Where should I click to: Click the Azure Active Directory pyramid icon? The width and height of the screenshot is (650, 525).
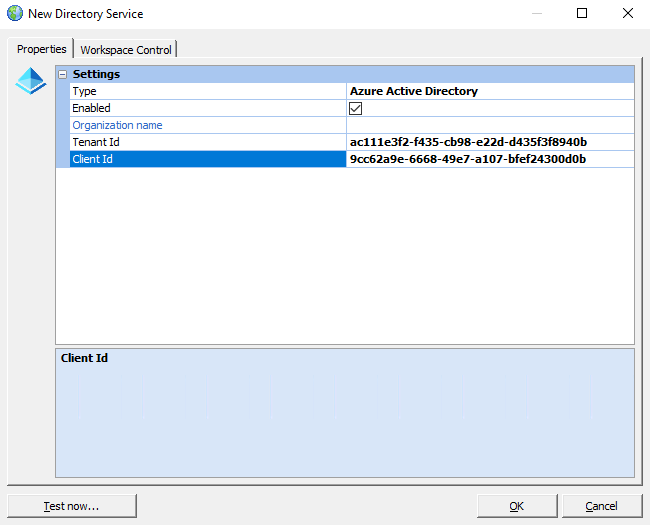coord(31,81)
